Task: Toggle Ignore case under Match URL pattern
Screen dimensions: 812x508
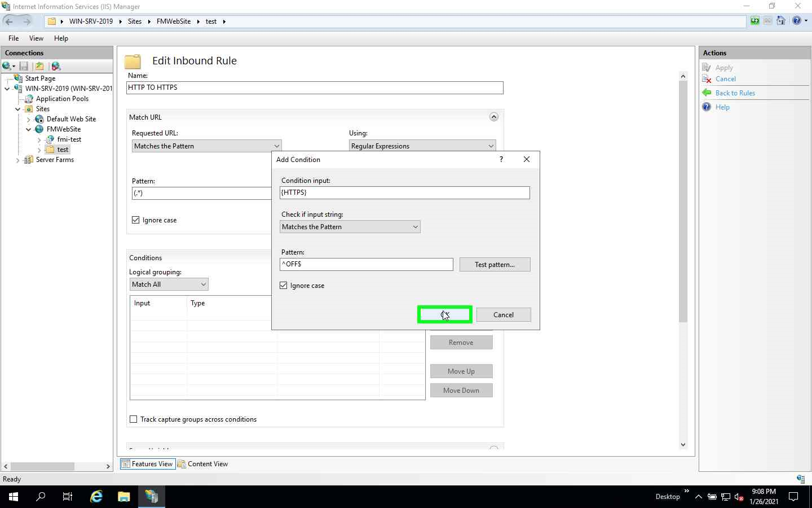Action: pos(136,220)
